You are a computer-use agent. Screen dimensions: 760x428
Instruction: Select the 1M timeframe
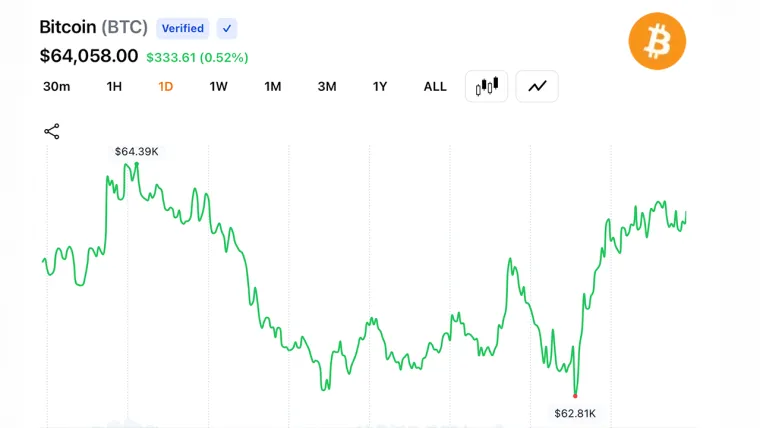pos(272,87)
